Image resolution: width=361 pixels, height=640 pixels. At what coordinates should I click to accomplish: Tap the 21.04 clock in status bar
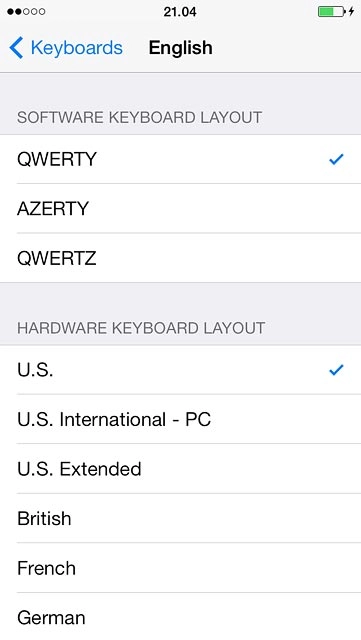(x=180, y=12)
